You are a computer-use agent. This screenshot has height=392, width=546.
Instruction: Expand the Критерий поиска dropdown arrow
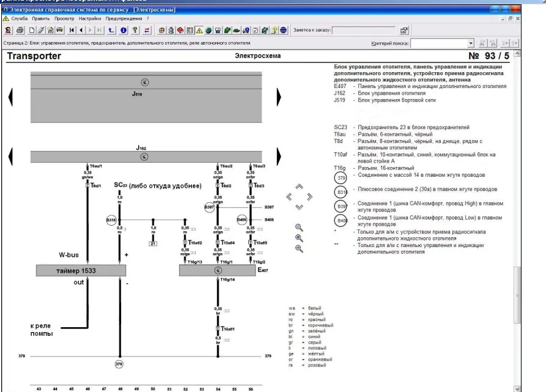(471, 43)
